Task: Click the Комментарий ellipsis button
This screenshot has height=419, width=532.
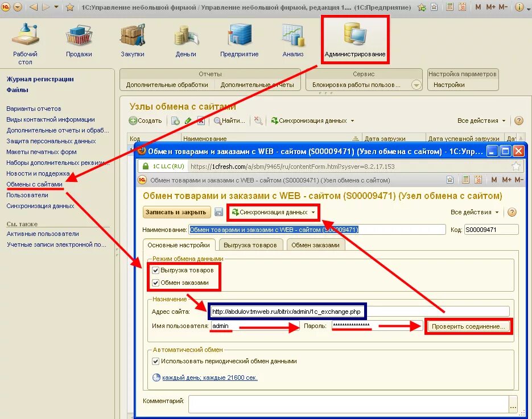Action: [513, 404]
